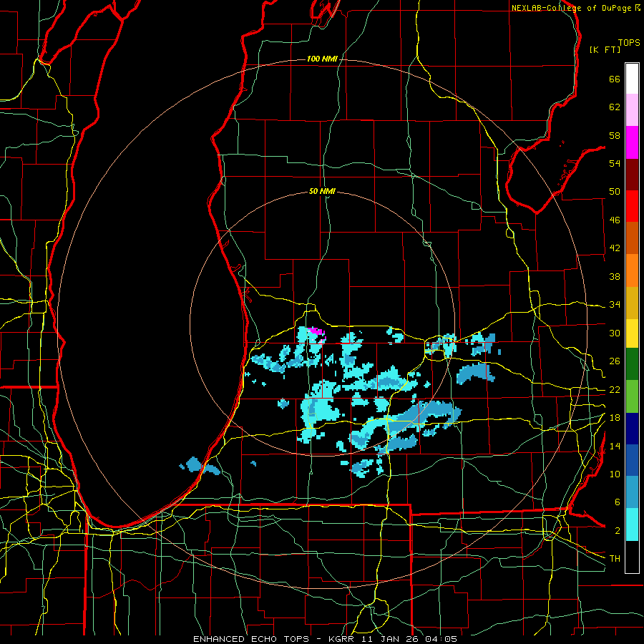This screenshot has width=644, height=644.
Task: Pick the navy blue legend color band
Action: [x=632, y=429]
